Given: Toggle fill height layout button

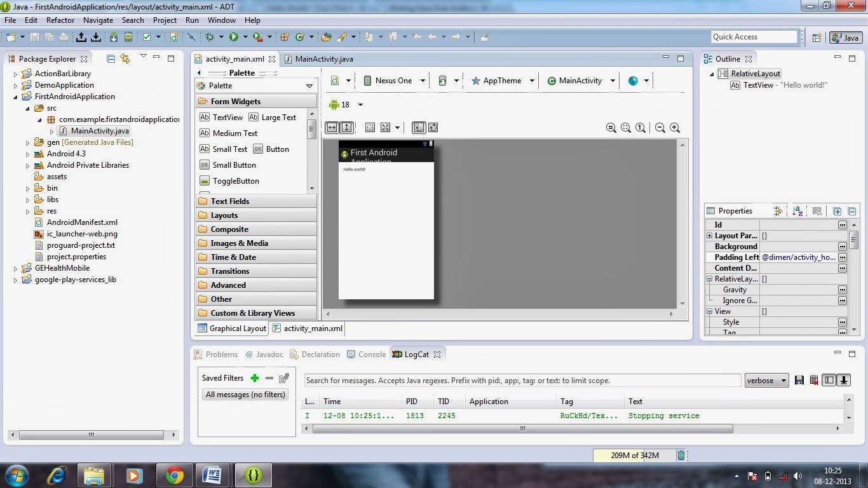Looking at the screenshot, I should click(347, 128).
